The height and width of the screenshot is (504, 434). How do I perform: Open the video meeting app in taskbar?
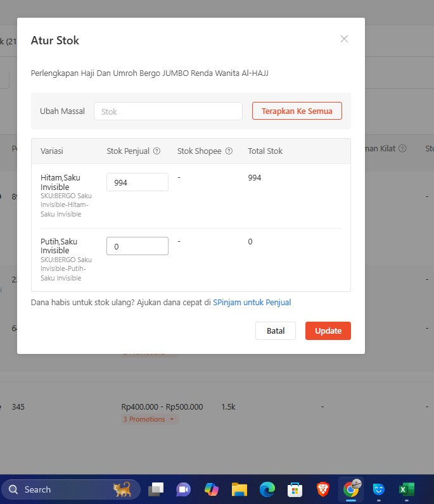[183, 489]
